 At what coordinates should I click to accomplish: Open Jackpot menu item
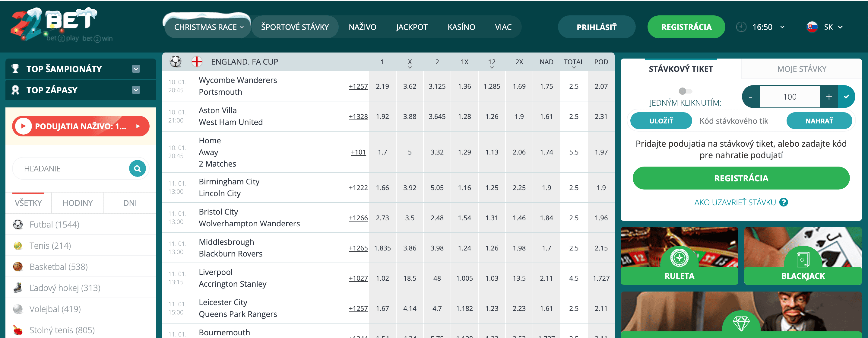(412, 27)
